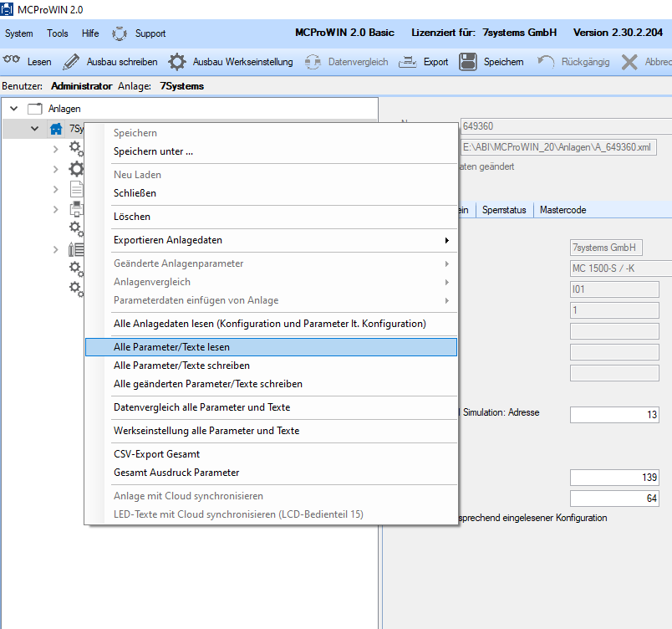This screenshot has height=629, width=672.
Task: Open the Sperrstatus tab
Action: [x=504, y=210]
